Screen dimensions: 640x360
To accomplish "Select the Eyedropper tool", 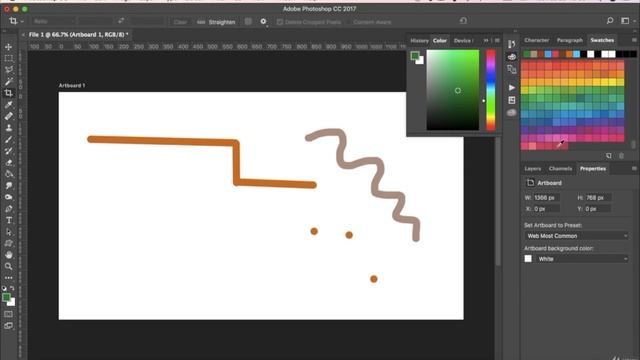I will 9,104.
